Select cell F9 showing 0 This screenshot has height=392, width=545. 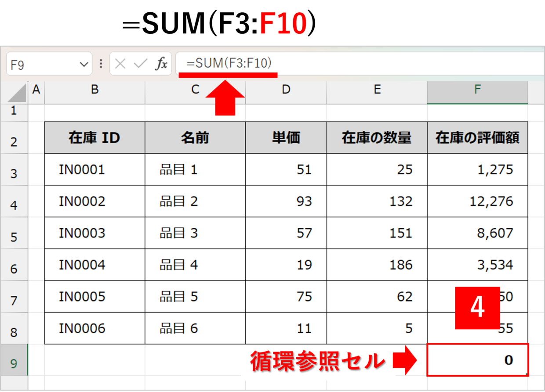click(x=477, y=360)
